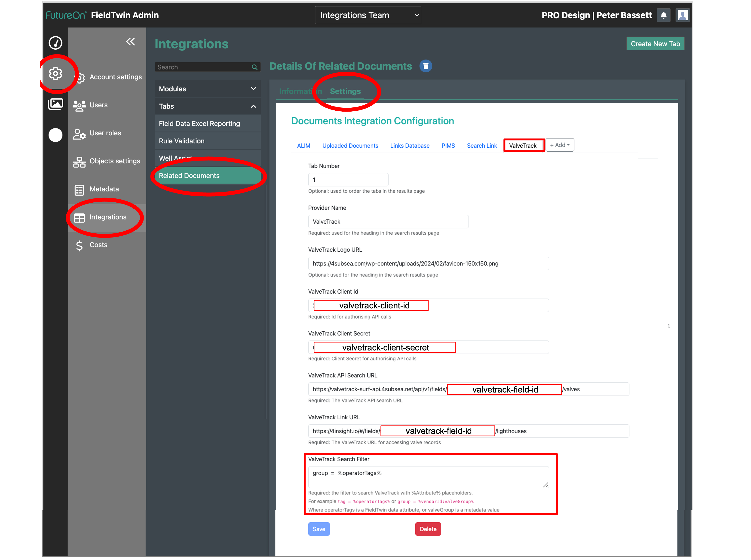Open Costs in sidebar
Viewport: 751px width, 560px height.
[x=98, y=245]
